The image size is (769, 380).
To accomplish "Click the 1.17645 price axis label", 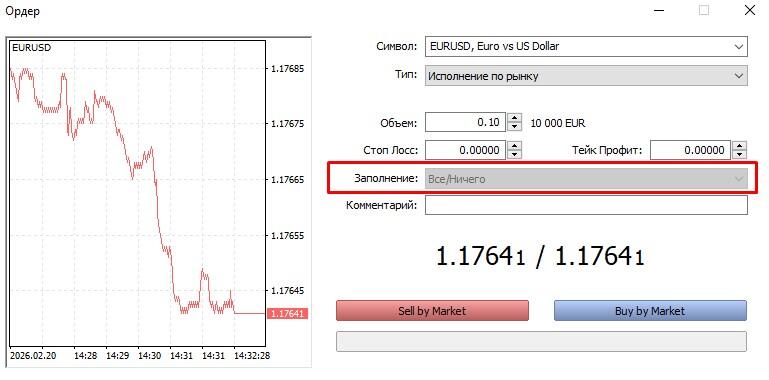I will 287,291.
